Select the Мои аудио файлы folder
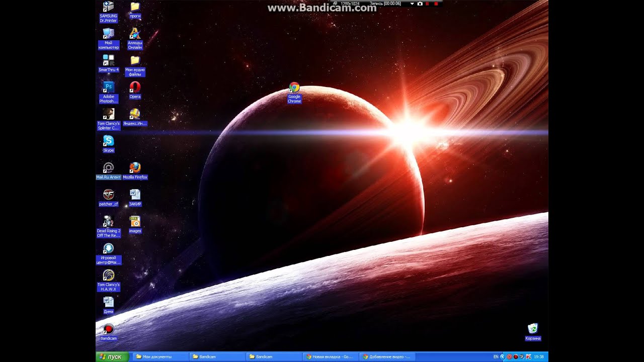 click(135, 66)
